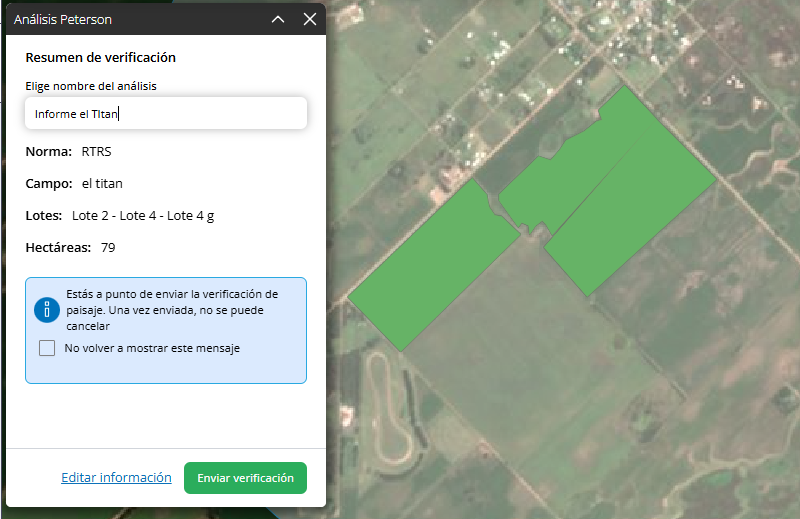Viewport: 800px width, 519px height.
Task: Close the Análisis Peterson panel
Action: click(x=310, y=19)
